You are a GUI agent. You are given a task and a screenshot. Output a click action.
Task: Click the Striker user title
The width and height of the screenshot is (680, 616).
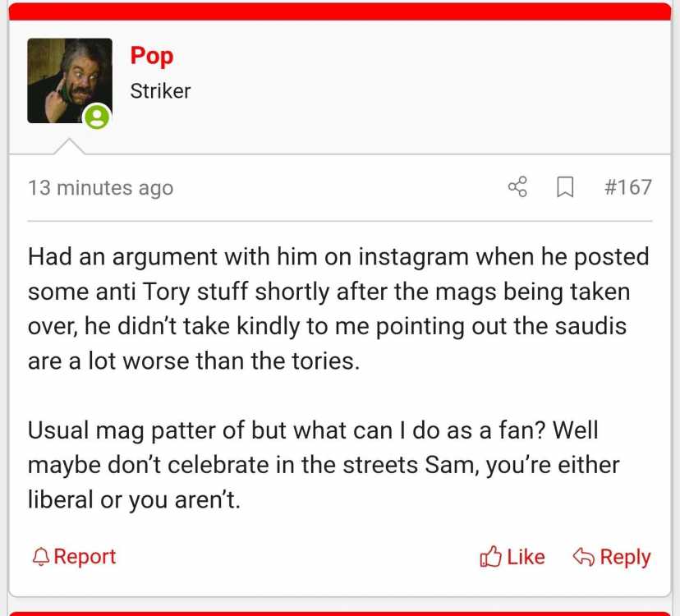tap(160, 91)
